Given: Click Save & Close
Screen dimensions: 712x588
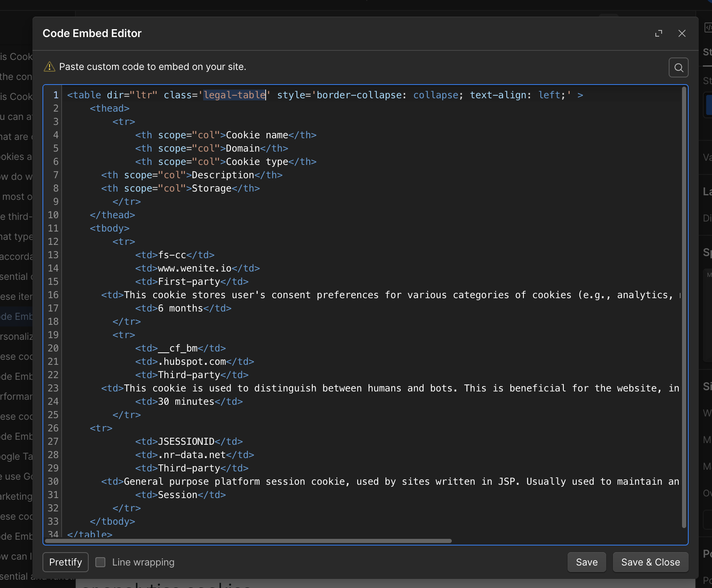Looking at the screenshot, I should click(650, 562).
